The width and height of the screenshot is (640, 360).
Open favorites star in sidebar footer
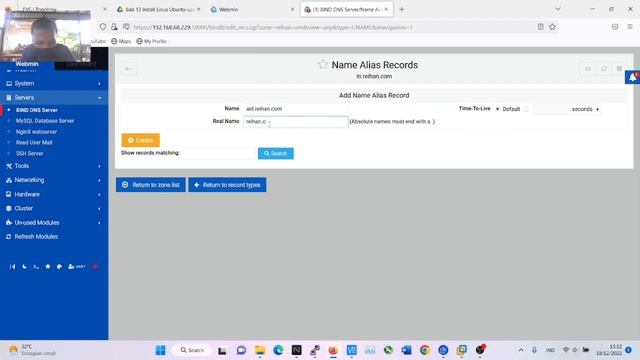point(48,267)
